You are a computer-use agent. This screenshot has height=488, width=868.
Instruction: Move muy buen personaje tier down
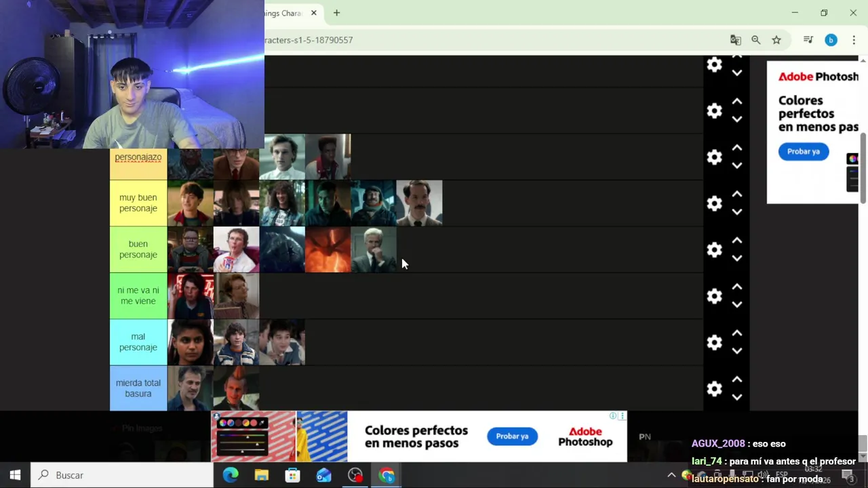737,211
